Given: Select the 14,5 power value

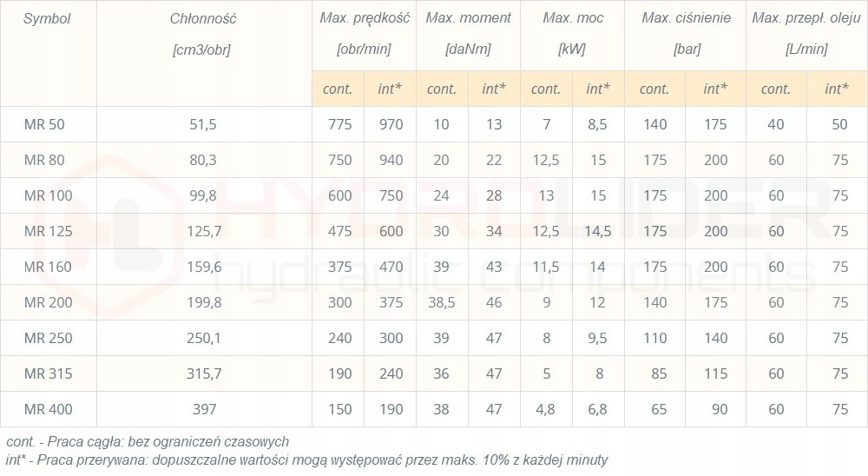Looking at the screenshot, I should (x=598, y=231).
